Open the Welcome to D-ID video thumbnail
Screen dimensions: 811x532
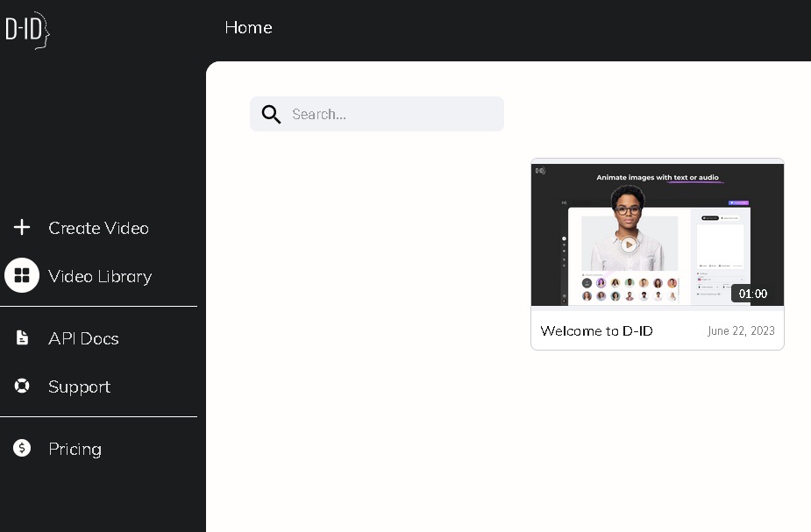pyautogui.click(x=658, y=235)
